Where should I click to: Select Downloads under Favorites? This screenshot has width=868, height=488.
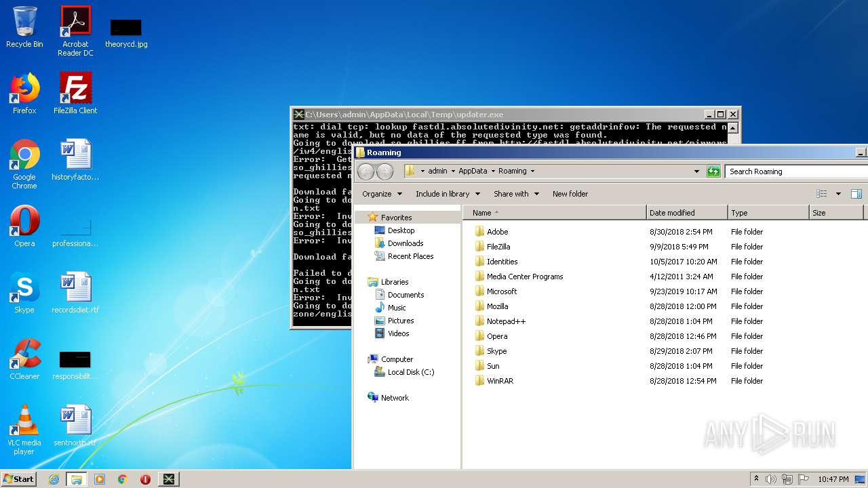[x=406, y=243]
